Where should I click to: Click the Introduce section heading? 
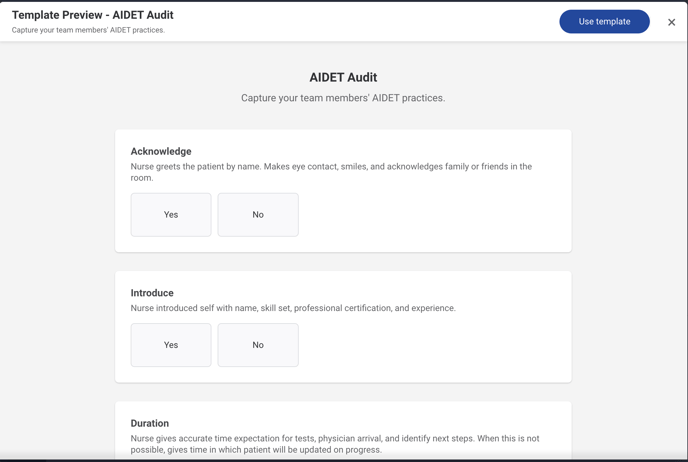(x=152, y=293)
